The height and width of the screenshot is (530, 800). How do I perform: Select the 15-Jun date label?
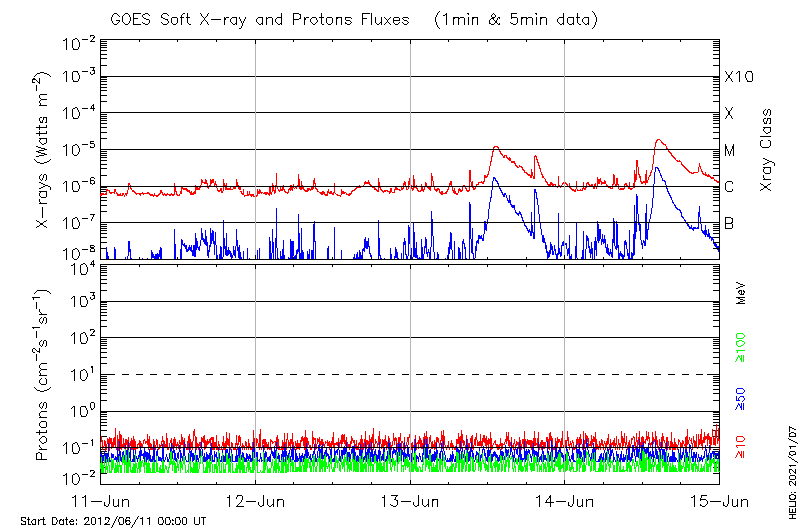click(718, 500)
